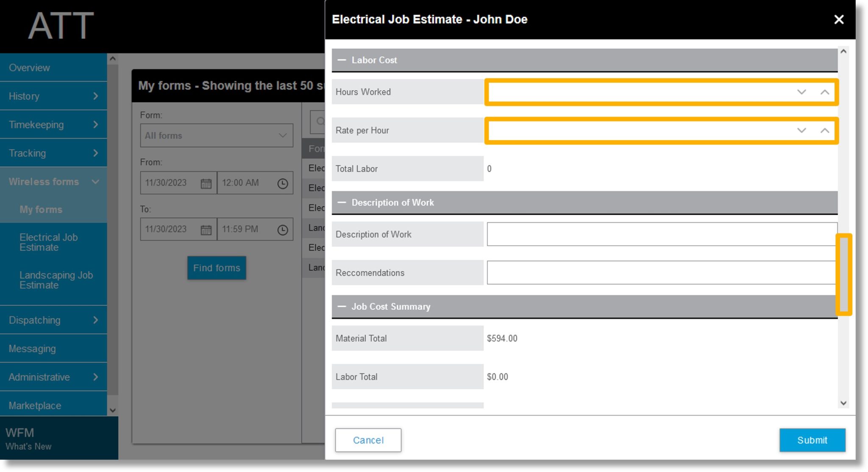
Task: Decrease Hours Worked with down arrow
Action: point(801,92)
